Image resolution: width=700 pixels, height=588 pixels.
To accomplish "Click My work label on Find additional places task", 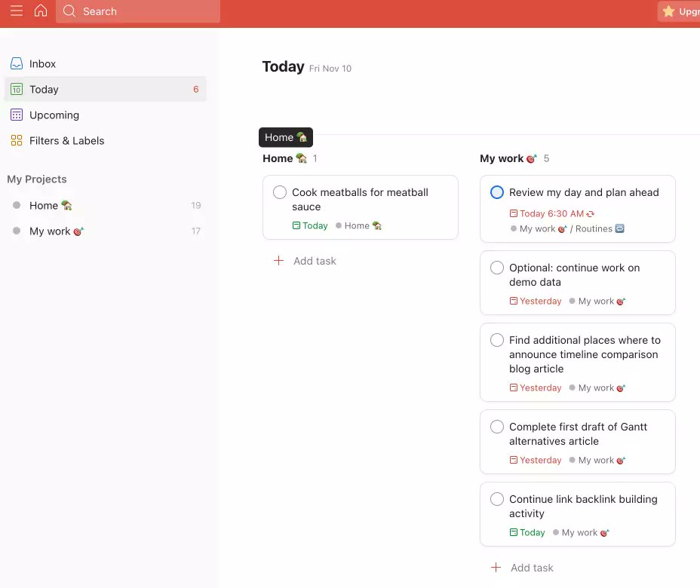I will coord(597,387).
